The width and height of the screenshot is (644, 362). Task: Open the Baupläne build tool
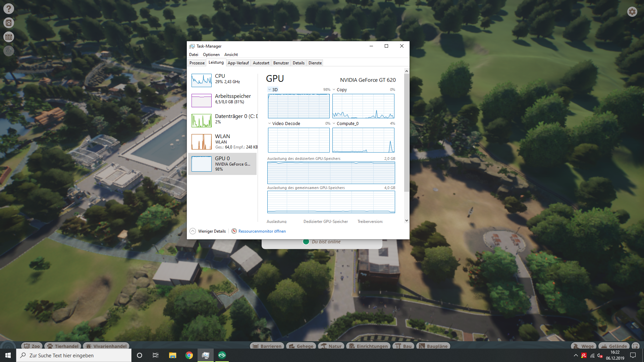click(x=433, y=346)
